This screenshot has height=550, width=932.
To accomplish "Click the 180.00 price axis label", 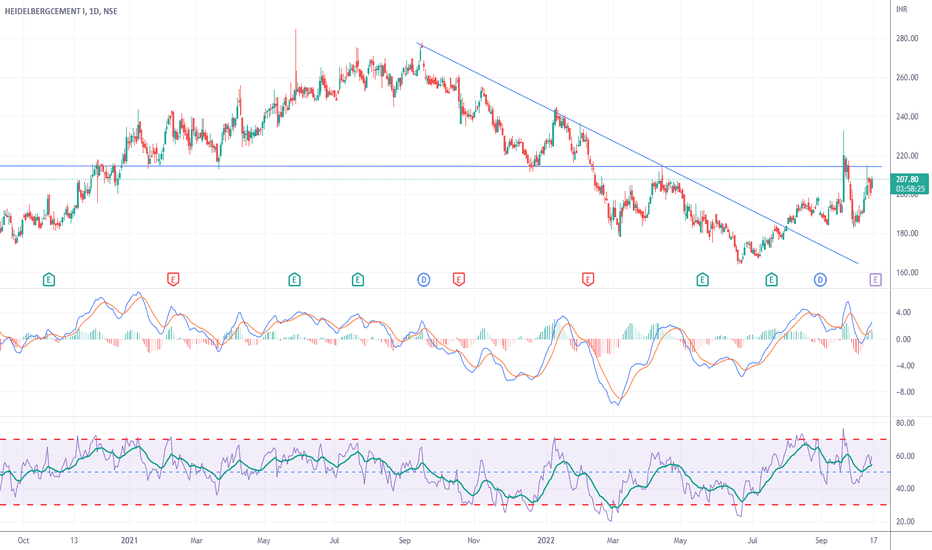I will [x=907, y=233].
